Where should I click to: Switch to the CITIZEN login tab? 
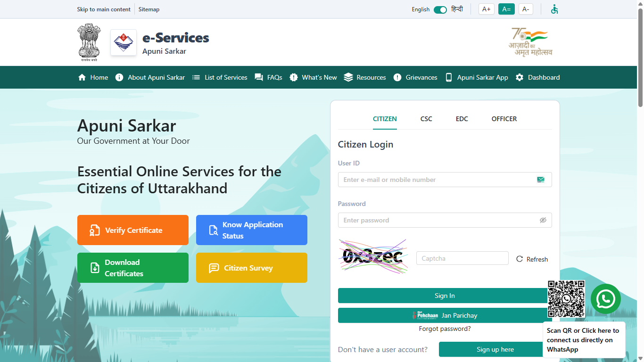(x=385, y=119)
